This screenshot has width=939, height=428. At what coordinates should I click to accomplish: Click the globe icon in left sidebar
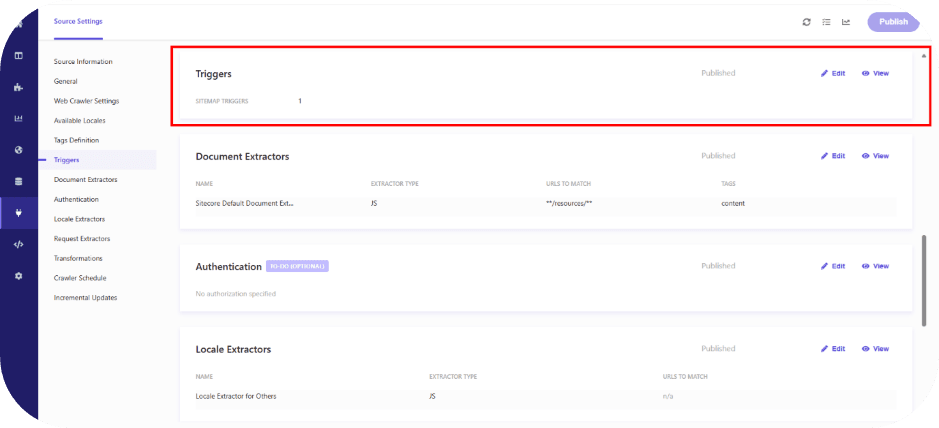point(18,150)
